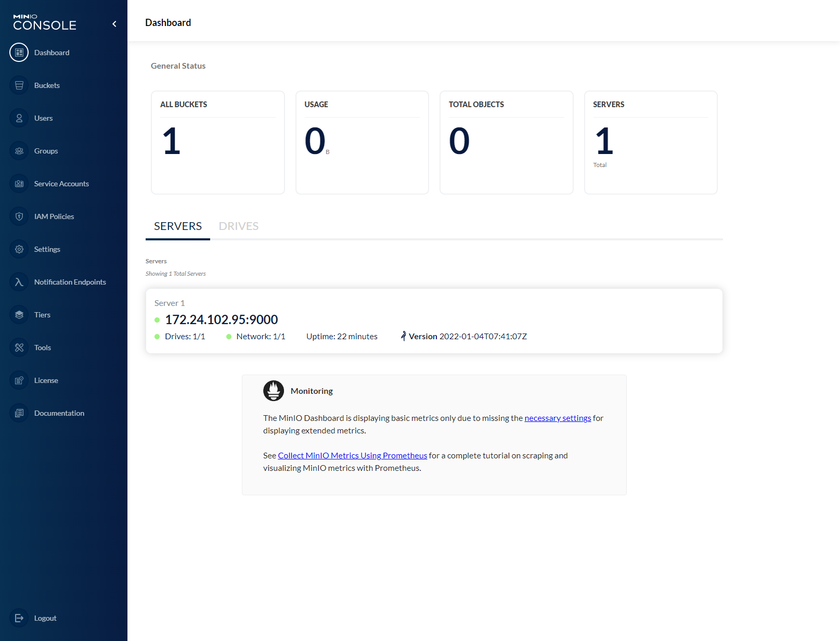Open Settings menu item text
This screenshot has height=641, width=840.
point(47,249)
